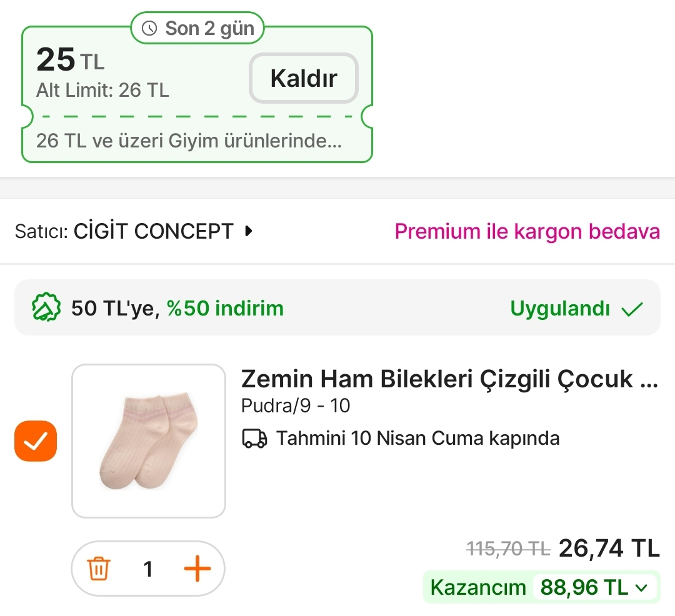Image resolution: width=675 pixels, height=616 pixels.
Task: Click the clock icon beside Son 2 gün
Action: [149, 28]
